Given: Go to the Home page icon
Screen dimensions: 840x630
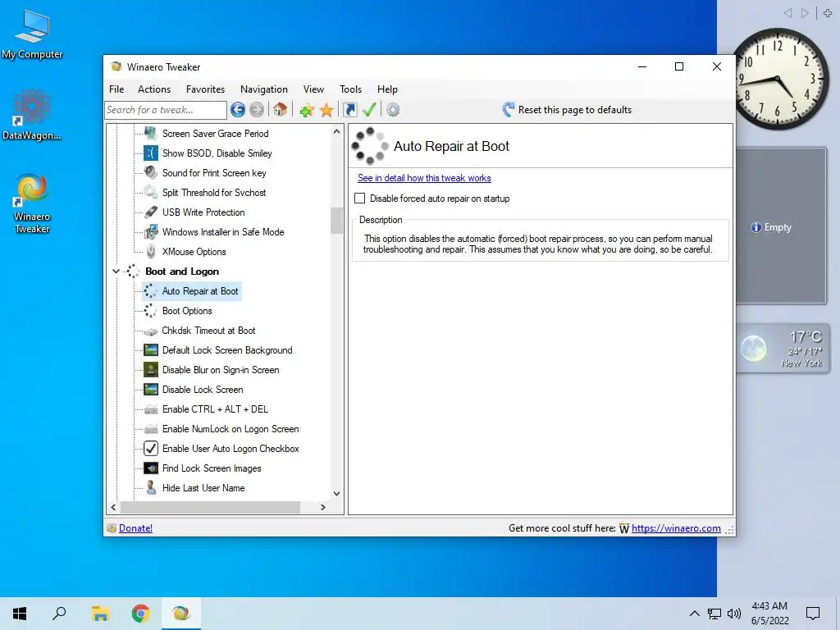Looking at the screenshot, I should point(280,110).
